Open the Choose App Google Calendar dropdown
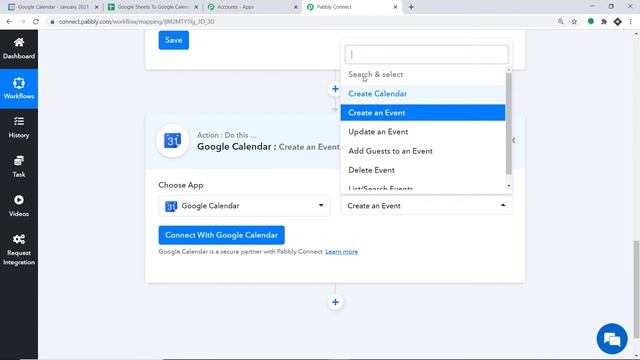Image resolution: width=640 pixels, height=360 pixels. pos(244,206)
